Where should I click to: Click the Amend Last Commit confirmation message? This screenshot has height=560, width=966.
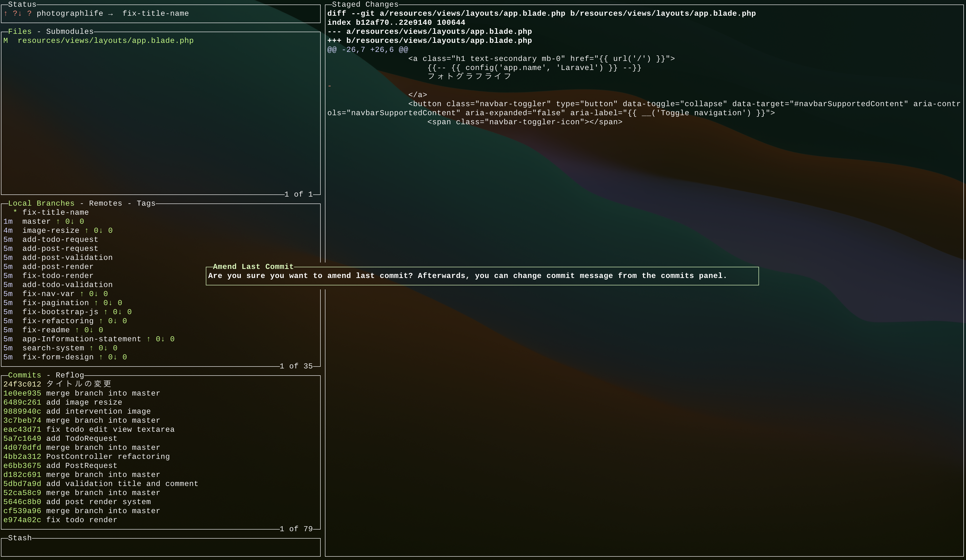[467, 276]
